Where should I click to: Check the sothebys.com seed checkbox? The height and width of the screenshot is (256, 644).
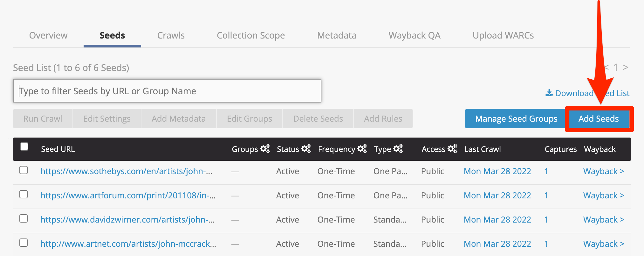[24, 170]
